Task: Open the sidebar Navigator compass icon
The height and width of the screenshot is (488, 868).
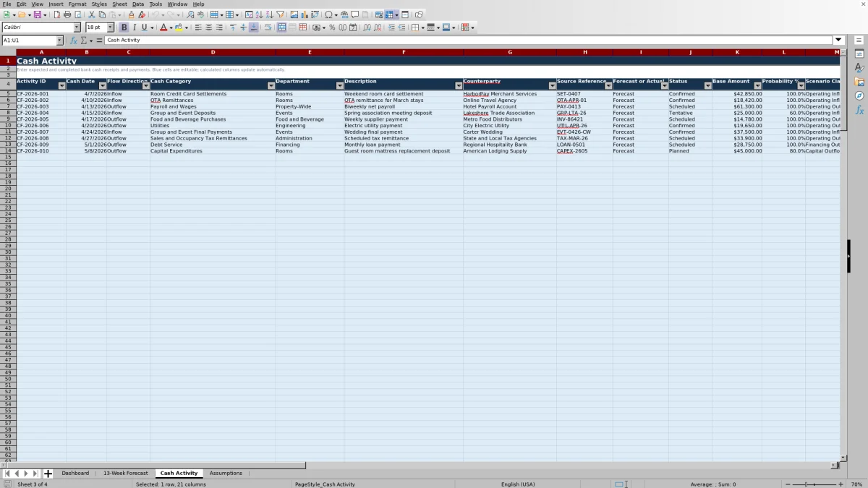Action: [x=859, y=95]
